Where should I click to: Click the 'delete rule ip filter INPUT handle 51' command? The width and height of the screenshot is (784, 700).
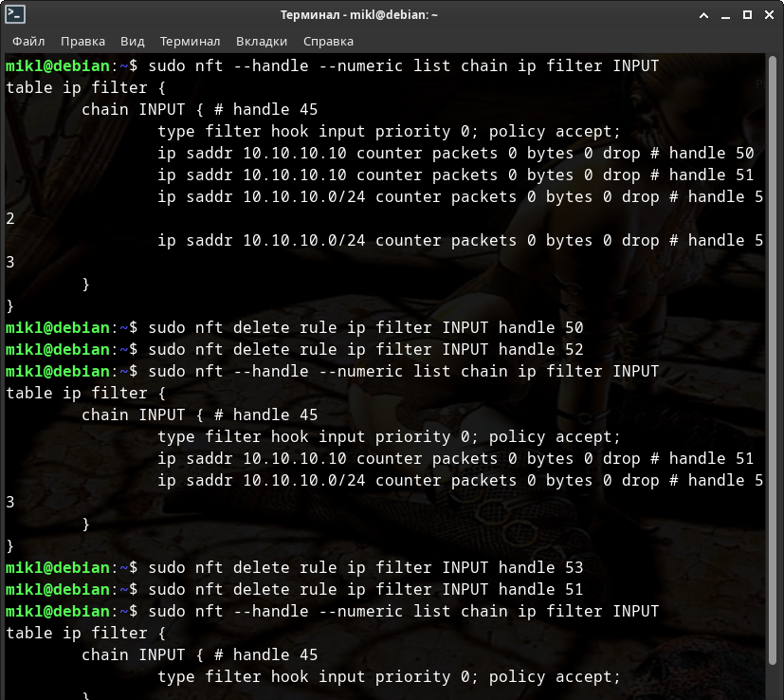[365, 589]
